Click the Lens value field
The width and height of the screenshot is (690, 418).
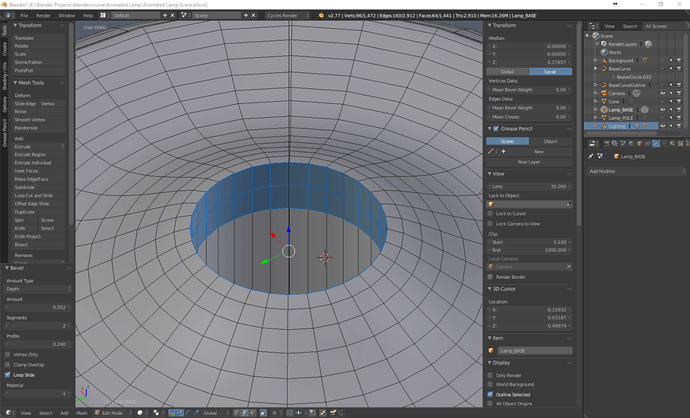[529, 186]
